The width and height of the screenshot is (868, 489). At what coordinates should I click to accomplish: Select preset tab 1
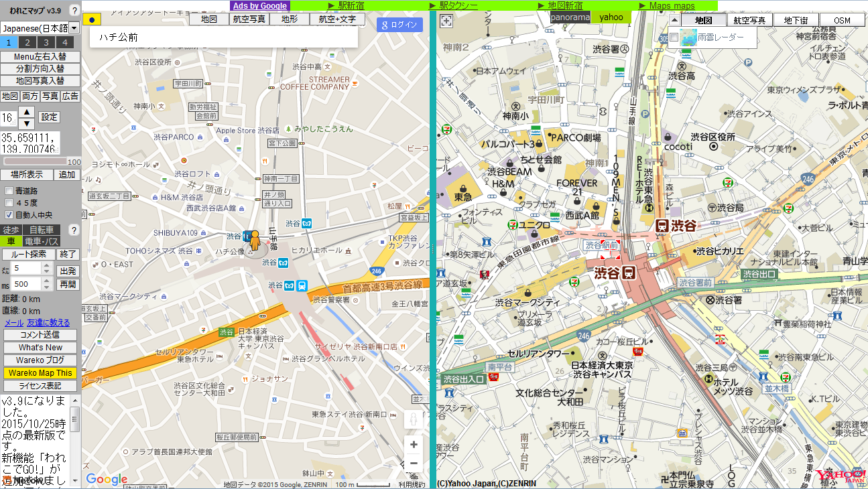pyautogui.click(x=9, y=42)
